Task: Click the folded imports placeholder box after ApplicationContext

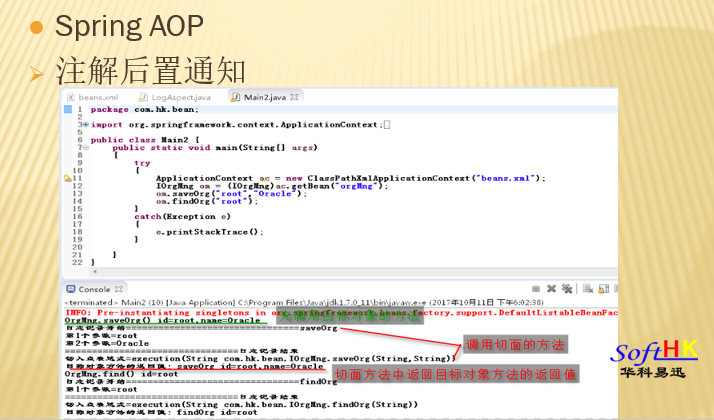Action: pyautogui.click(x=387, y=125)
